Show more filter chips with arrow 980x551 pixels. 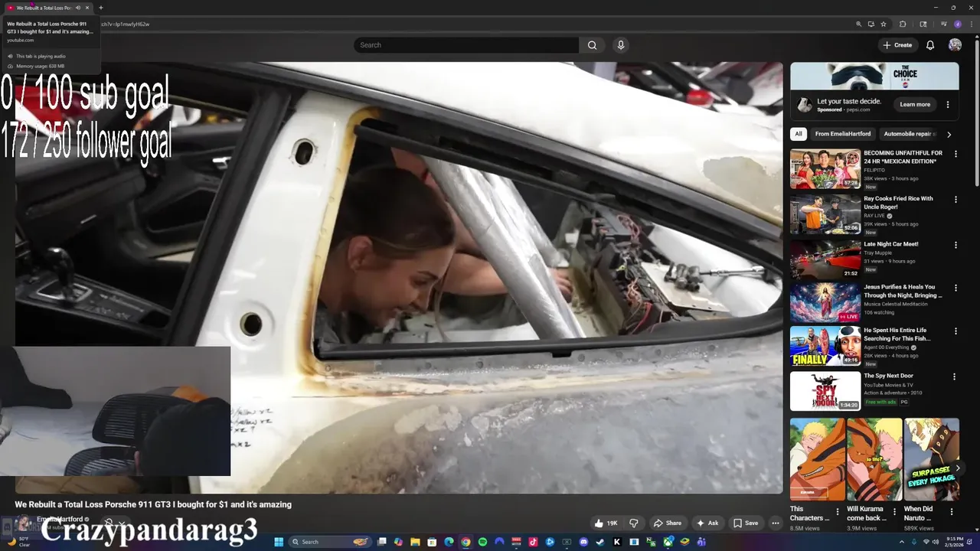[x=949, y=135]
